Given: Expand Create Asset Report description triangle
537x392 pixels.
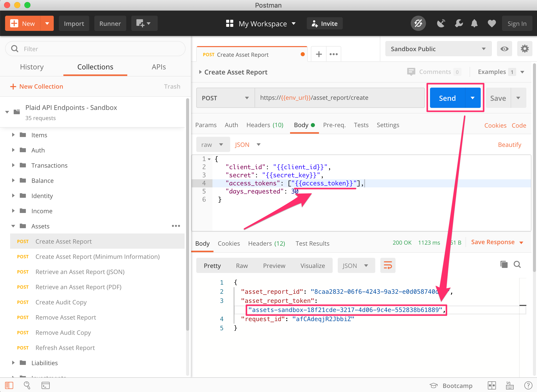Looking at the screenshot, I should 200,72.
